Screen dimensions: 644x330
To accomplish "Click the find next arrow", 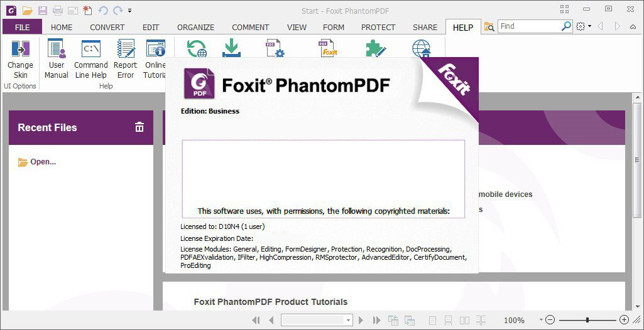I will tap(618, 26).
